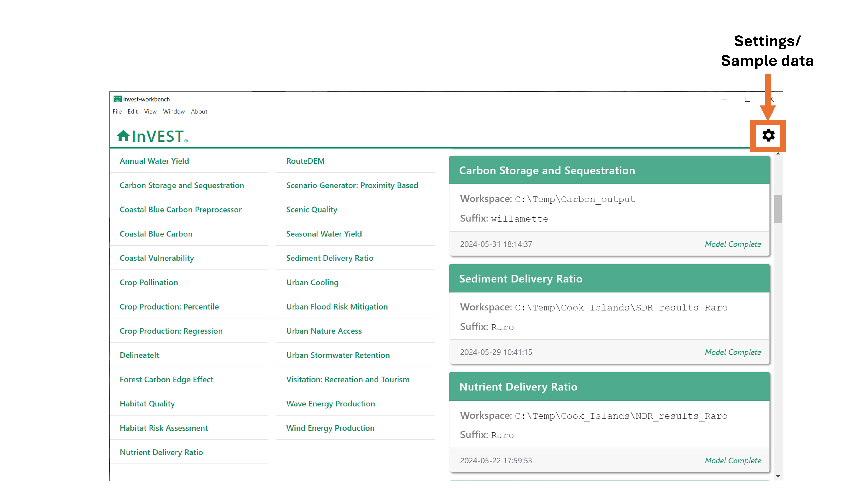Click Model Complete link in Carbon Storage card
The width and height of the screenshot is (868, 488).
tap(733, 244)
